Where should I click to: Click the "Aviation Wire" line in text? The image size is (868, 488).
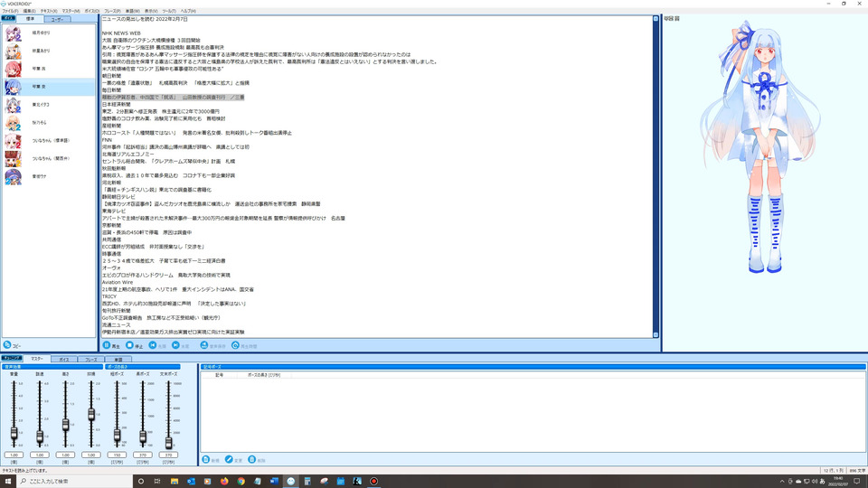click(118, 282)
